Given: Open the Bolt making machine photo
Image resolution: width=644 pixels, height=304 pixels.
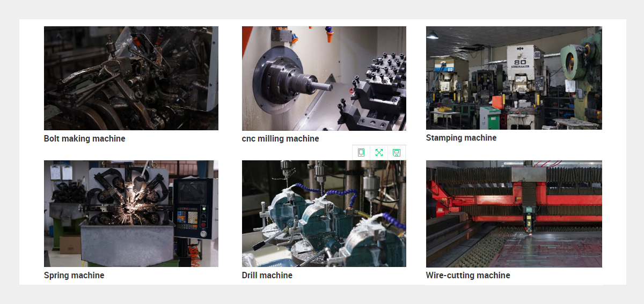Looking at the screenshot, I should tap(131, 78).
